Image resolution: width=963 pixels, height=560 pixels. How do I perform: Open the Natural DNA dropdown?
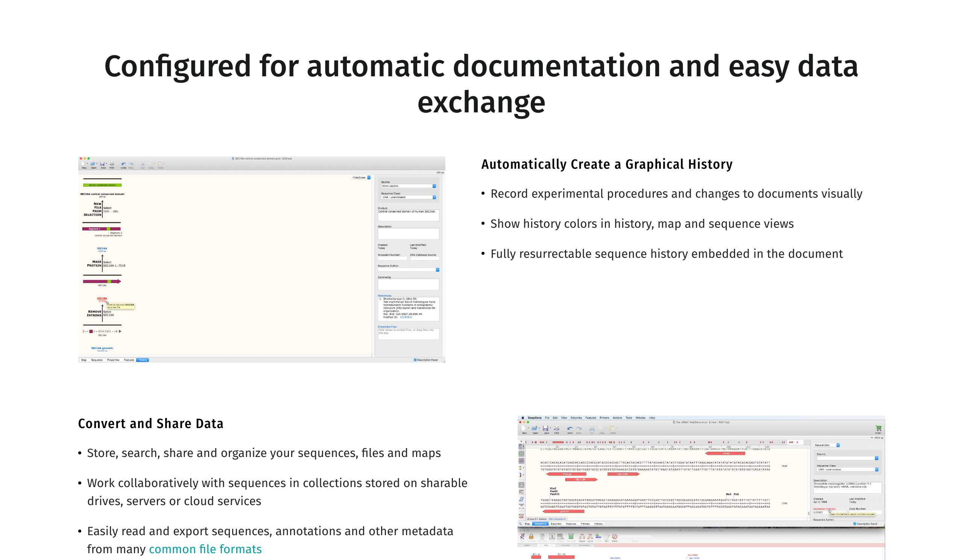point(826,445)
